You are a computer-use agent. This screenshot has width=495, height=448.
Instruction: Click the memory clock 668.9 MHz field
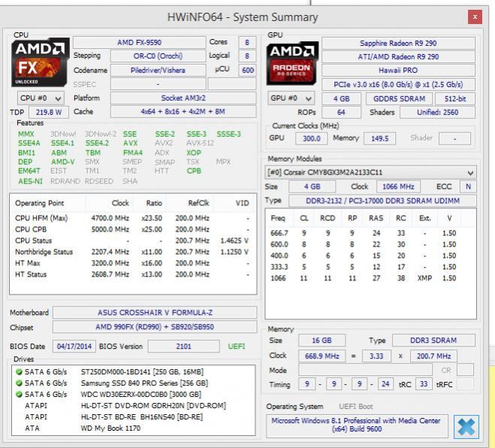point(321,356)
